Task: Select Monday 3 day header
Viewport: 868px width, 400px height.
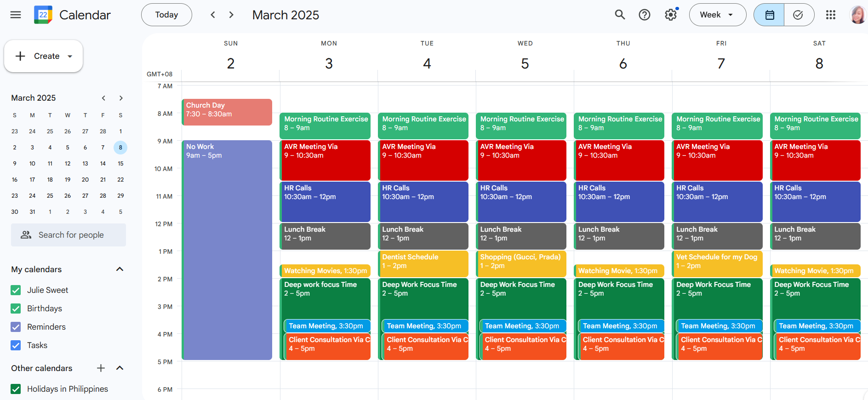Action: 329,63
